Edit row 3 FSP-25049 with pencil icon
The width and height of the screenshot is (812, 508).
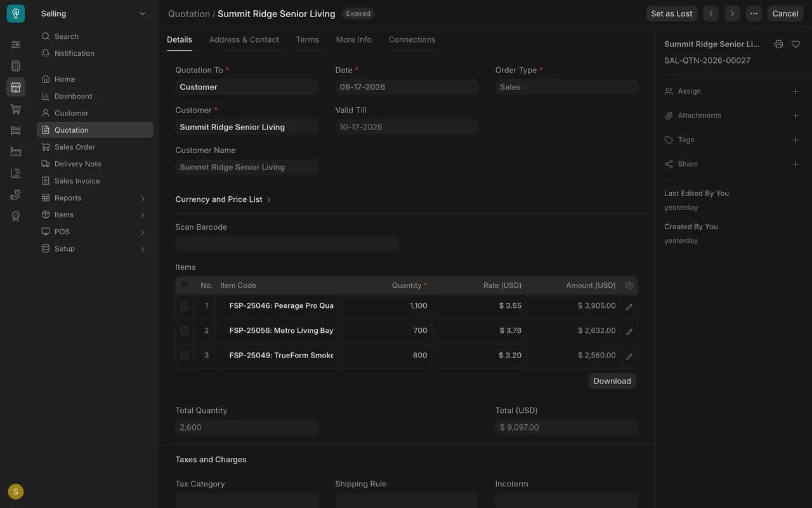pyautogui.click(x=629, y=356)
